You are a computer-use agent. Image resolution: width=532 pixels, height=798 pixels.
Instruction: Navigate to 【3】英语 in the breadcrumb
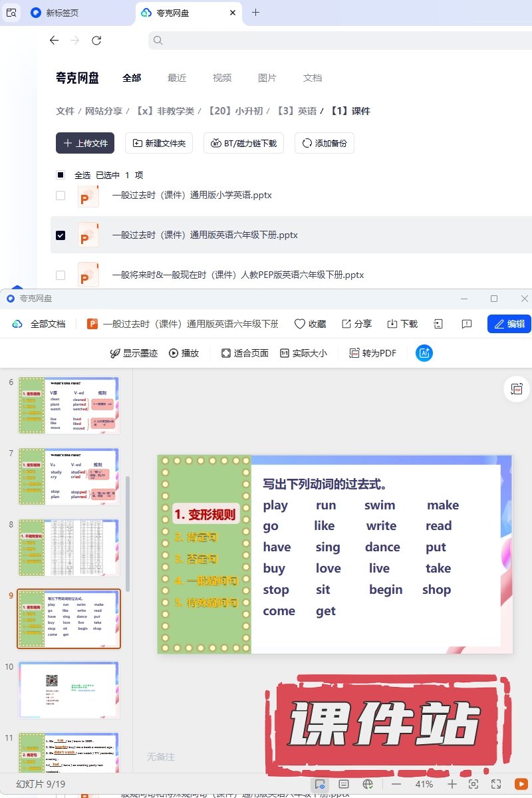pyautogui.click(x=297, y=111)
